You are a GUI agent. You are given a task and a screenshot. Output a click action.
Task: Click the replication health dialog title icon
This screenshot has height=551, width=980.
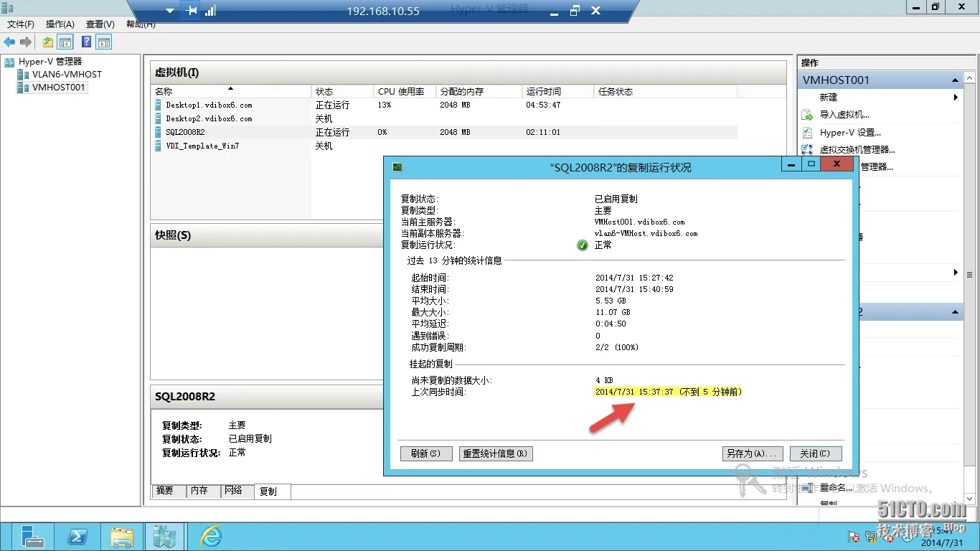pos(397,167)
